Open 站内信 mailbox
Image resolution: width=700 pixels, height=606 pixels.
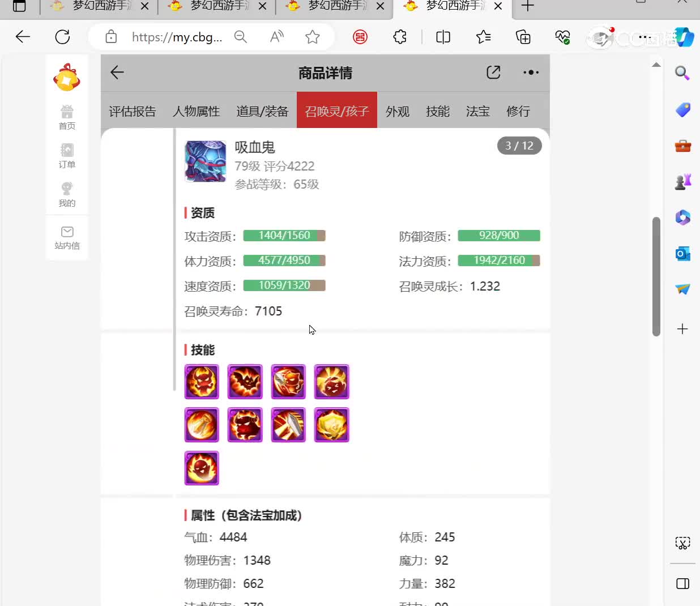pyautogui.click(x=67, y=238)
